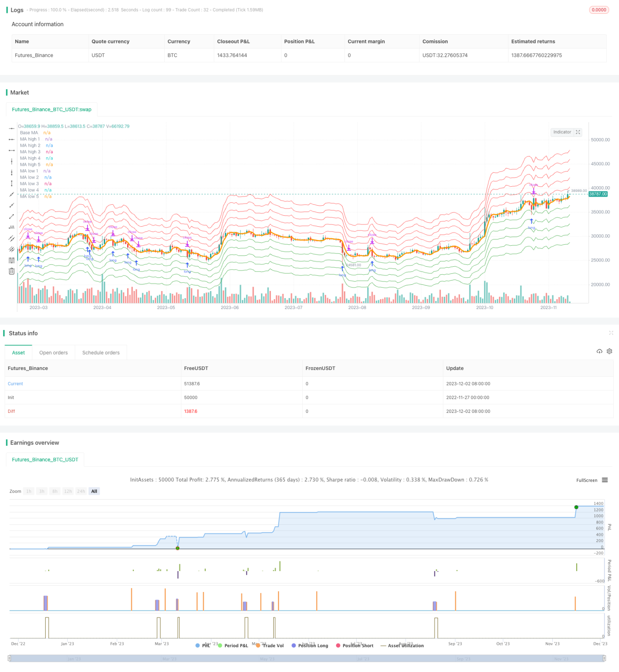Click the Comission value USDT:32.27605374
Screen dimensions: 619x672
tap(445, 55)
